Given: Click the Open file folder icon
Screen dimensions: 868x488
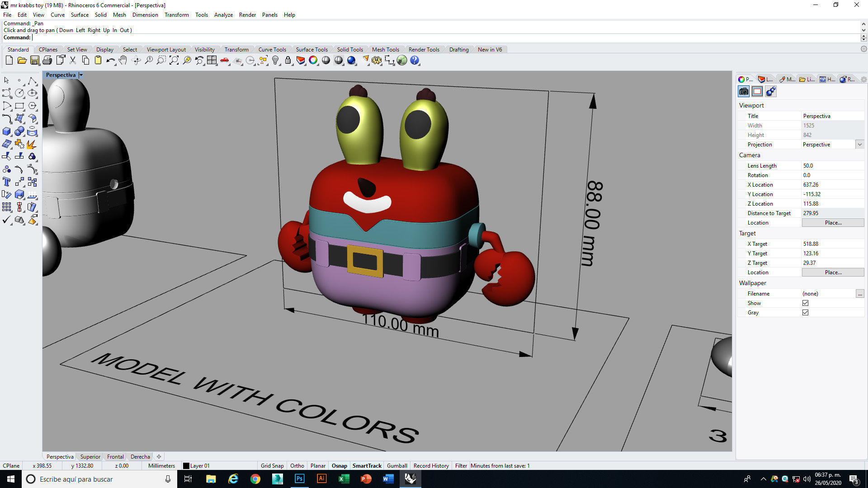Looking at the screenshot, I should point(22,61).
